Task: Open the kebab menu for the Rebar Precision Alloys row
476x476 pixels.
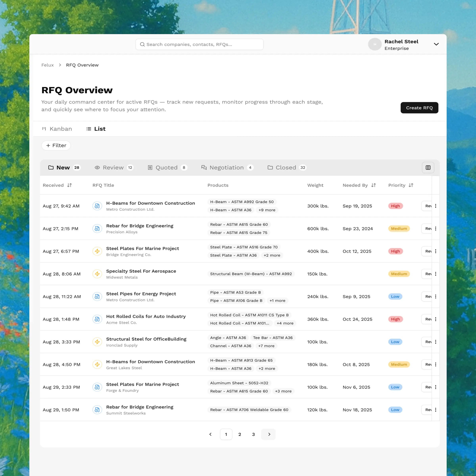Action: coord(436,229)
